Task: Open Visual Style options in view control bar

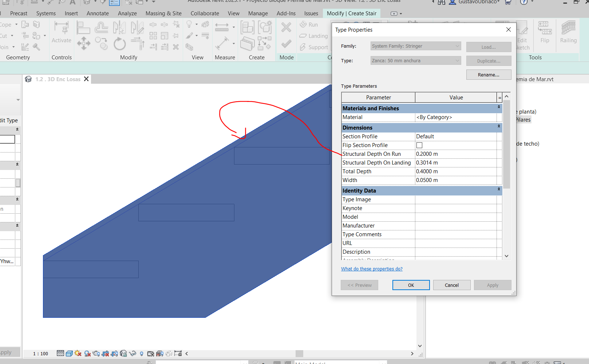Action: (69, 353)
